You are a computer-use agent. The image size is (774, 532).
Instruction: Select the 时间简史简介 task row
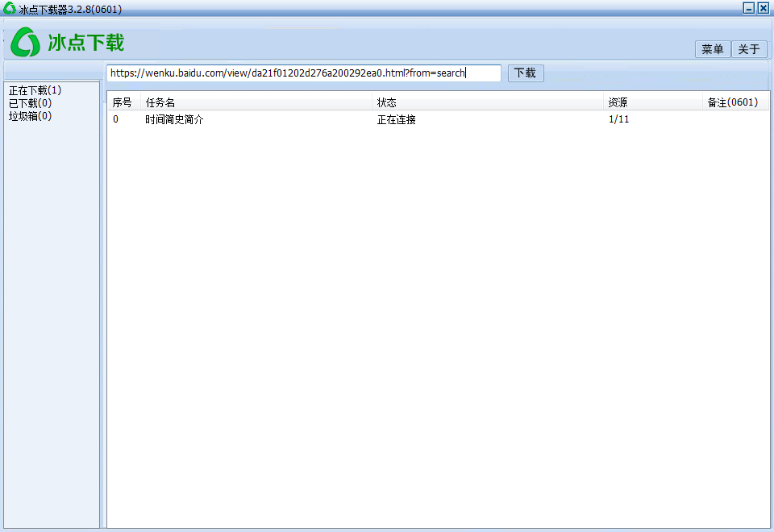point(439,119)
